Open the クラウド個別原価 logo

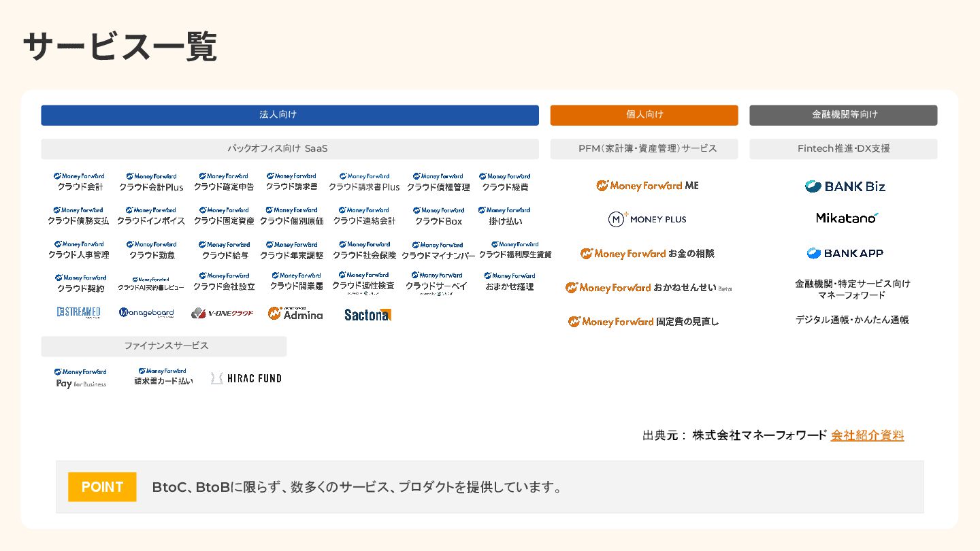point(291,216)
